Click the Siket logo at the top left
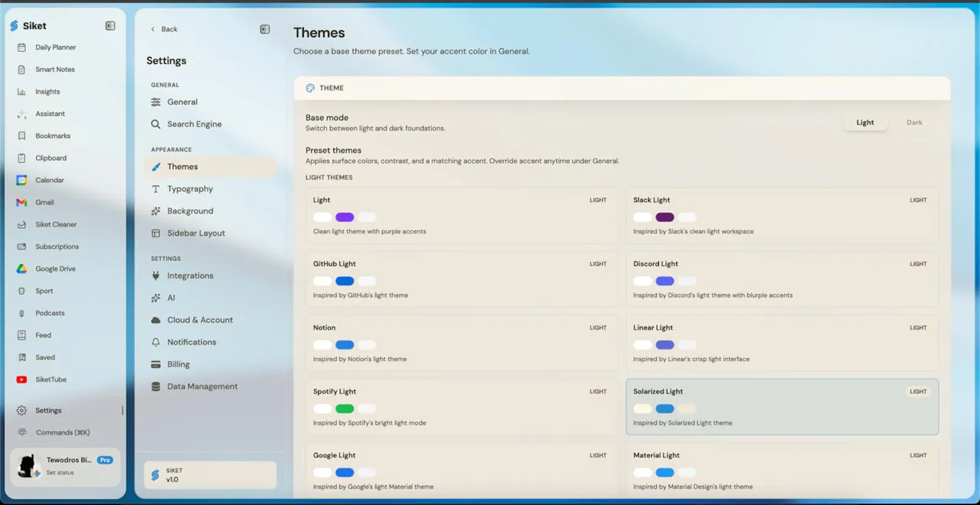Image resolution: width=980 pixels, height=505 pixels. pos(14,26)
